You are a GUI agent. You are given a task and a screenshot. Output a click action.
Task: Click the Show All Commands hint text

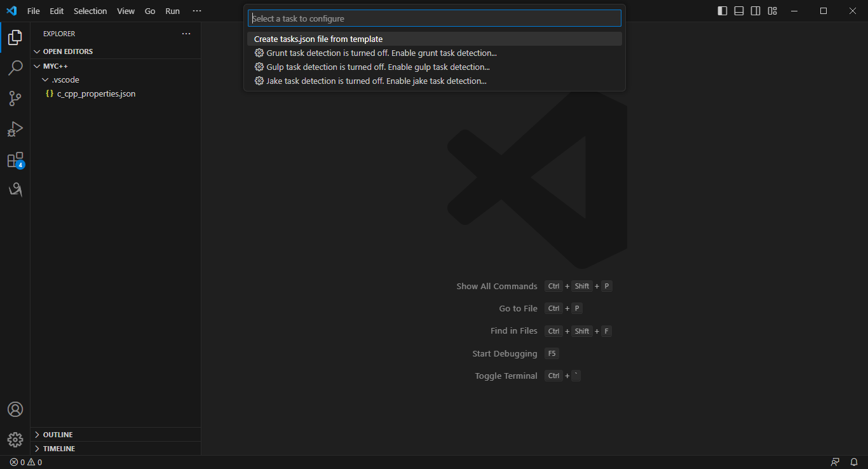[497, 287]
